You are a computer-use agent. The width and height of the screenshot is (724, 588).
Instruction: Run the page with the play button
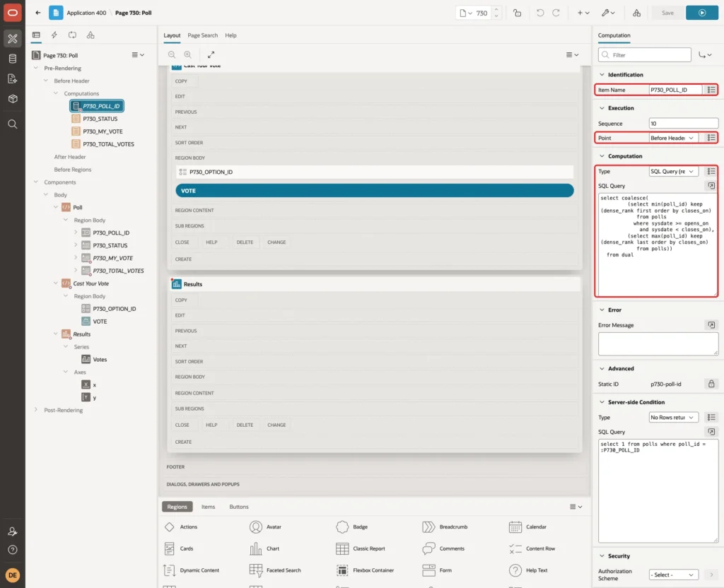point(702,13)
